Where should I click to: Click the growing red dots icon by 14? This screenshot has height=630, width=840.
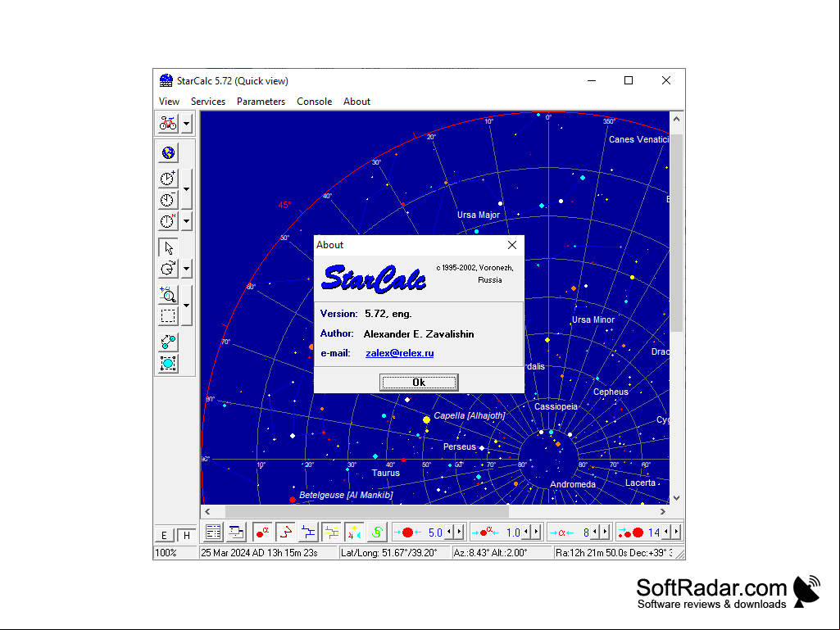630,532
